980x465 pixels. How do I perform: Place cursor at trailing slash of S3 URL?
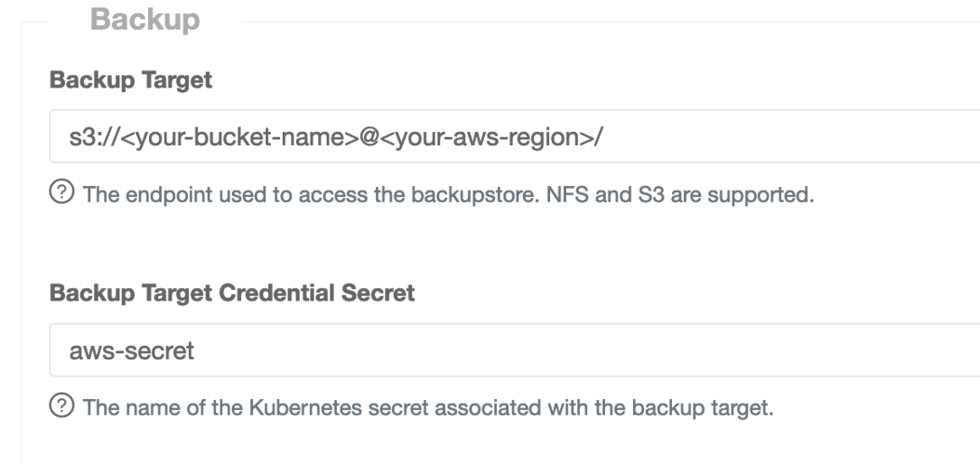599,137
